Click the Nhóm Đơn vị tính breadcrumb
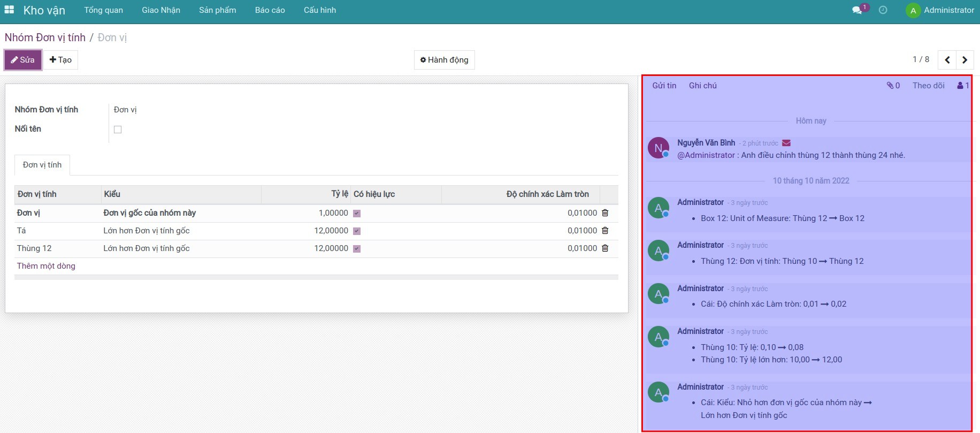The image size is (980, 433). [x=45, y=37]
